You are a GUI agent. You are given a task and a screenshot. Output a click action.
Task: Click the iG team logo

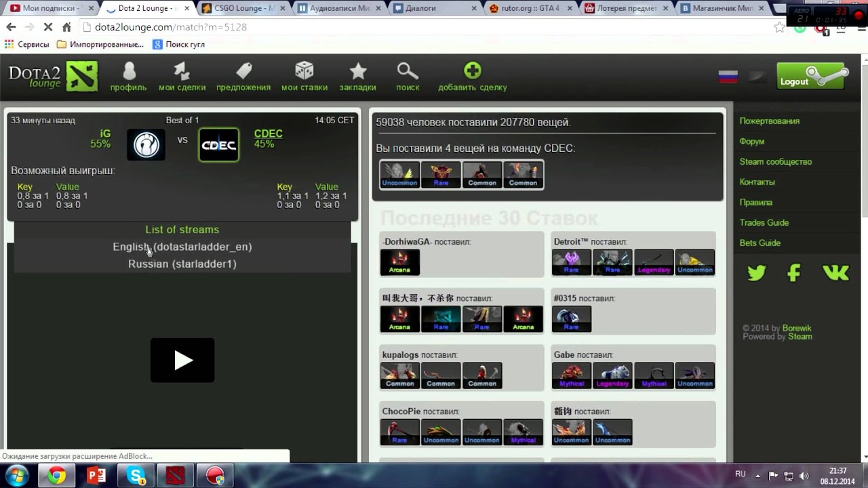tap(146, 144)
